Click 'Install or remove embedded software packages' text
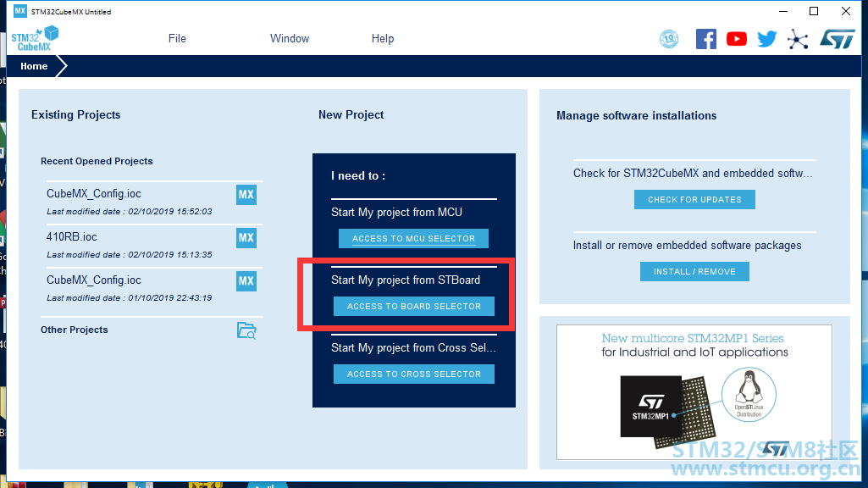 click(x=687, y=246)
